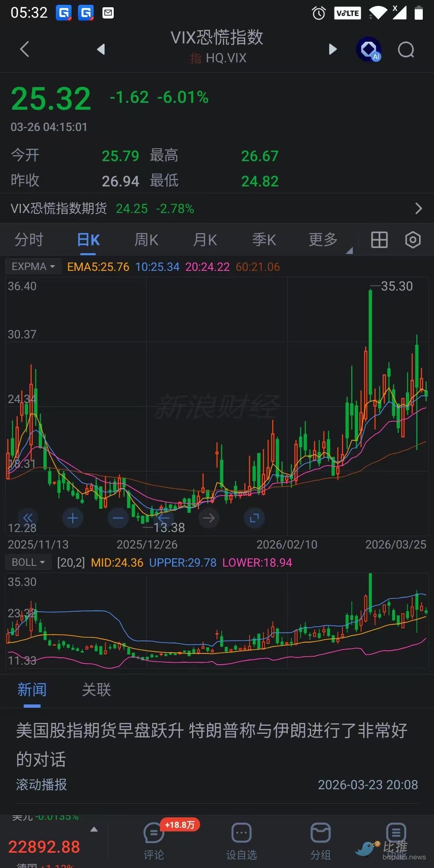Open the Trump Iran news headline
The image size is (434, 868).
coord(212,745)
